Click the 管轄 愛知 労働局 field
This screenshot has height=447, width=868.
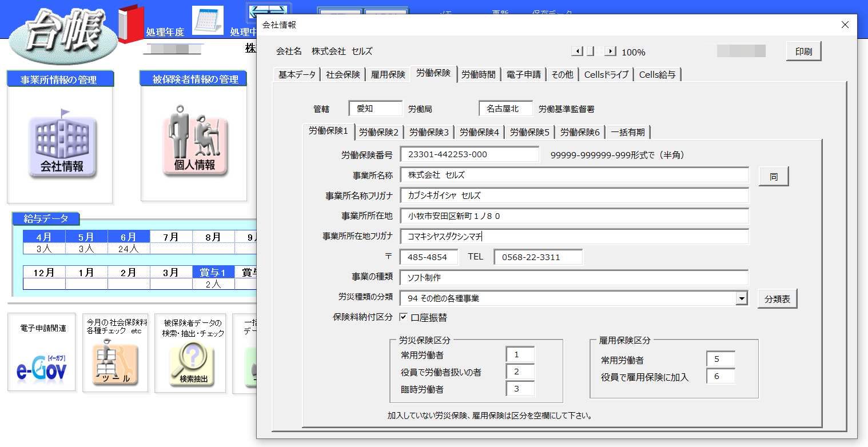(x=376, y=109)
